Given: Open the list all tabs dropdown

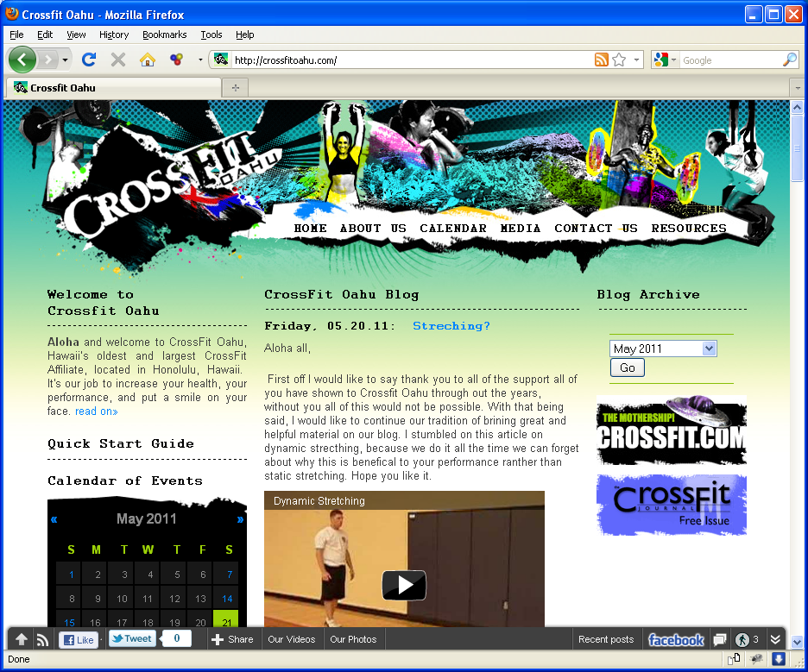Looking at the screenshot, I should tap(798, 87).
